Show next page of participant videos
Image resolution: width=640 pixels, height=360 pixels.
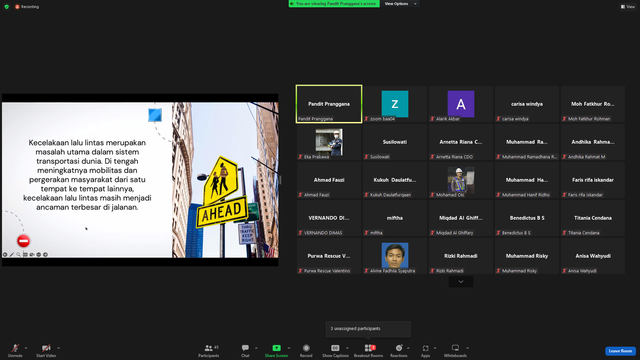[x=461, y=282]
